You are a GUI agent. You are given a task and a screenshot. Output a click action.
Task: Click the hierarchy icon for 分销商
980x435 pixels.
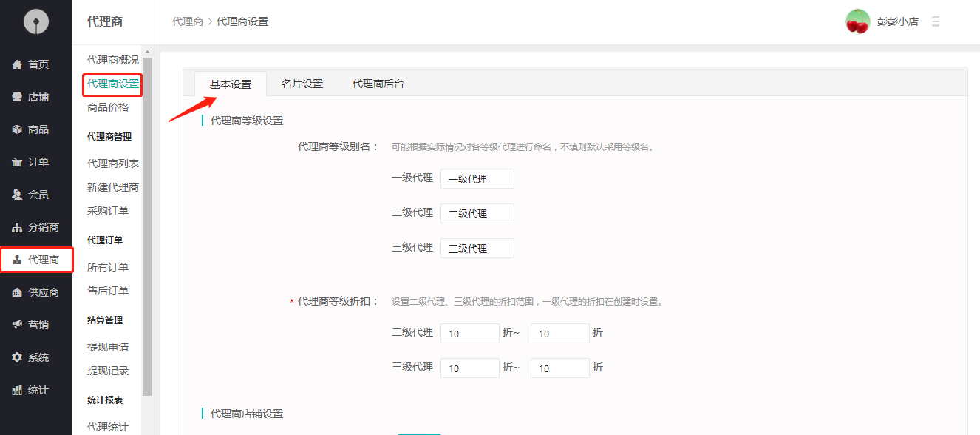pos(17,227)
